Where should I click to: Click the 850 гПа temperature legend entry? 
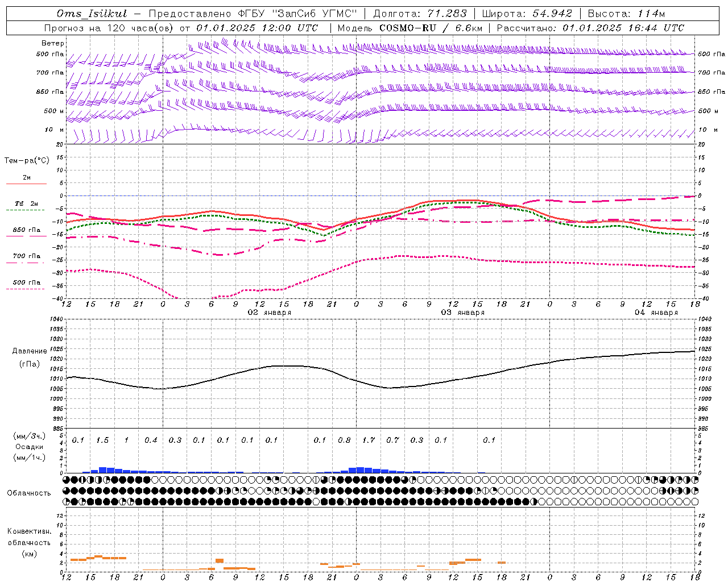tap(26, 230)
